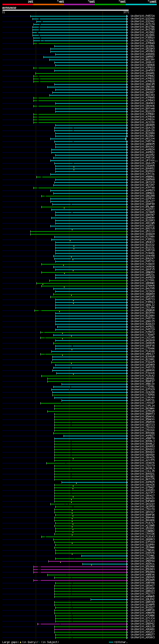The image size is (159, 644).
Task: Click the Large gaps legend text
Action: [x=31, y=642]
